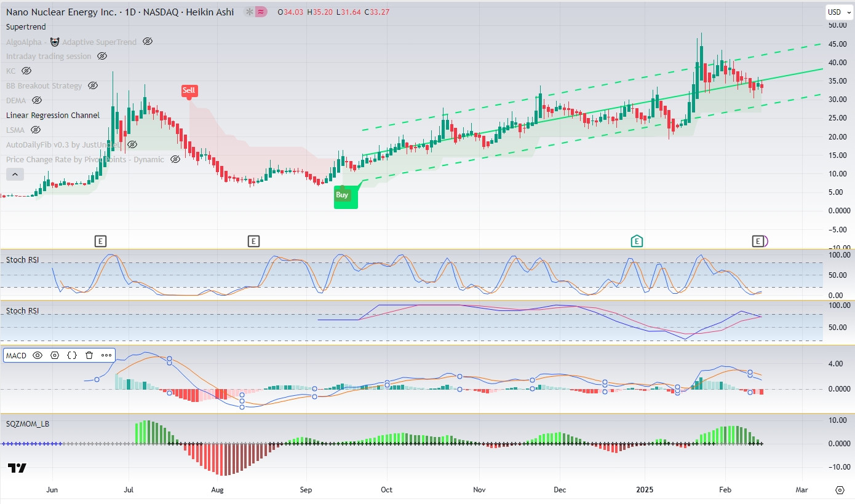This screenshot has height=504, width=855.
Task: Click the TradingView logo
Action: (x=17, y=468)
